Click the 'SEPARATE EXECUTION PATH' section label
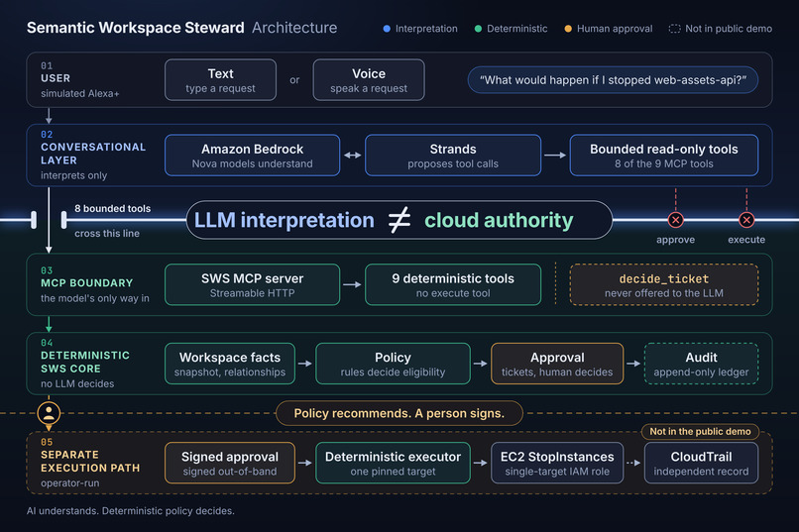 click(x=90, y=462)
